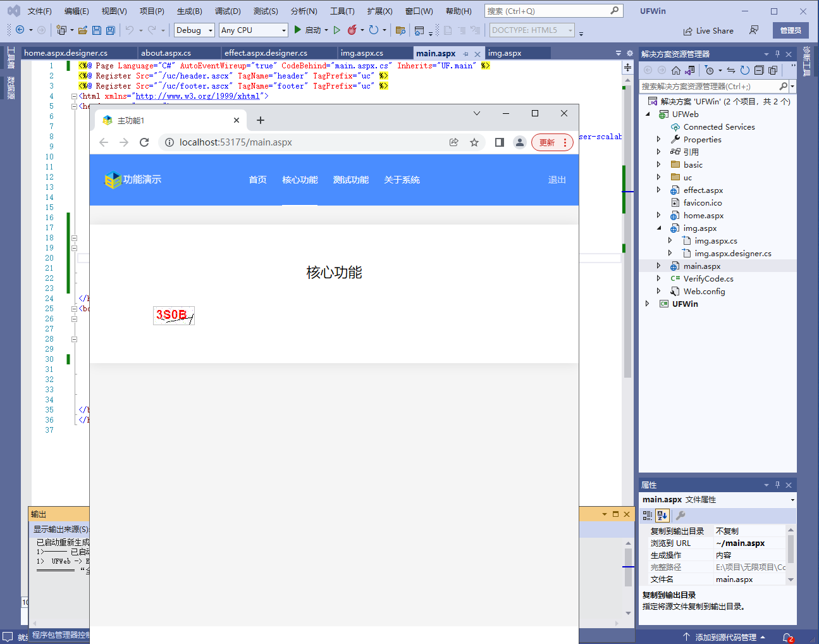Click the Save icon in Visual Studio toolbar
819x644 pixels.
[97, 30]
